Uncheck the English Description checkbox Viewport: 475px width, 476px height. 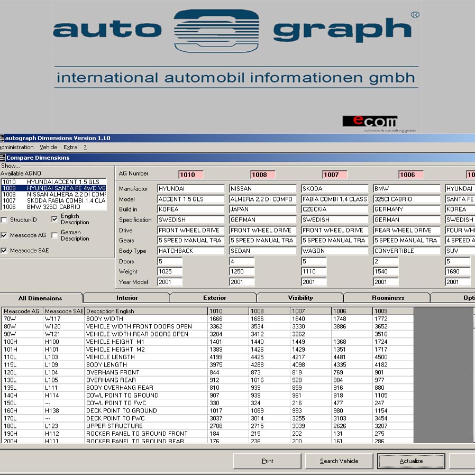click(54, 219)
